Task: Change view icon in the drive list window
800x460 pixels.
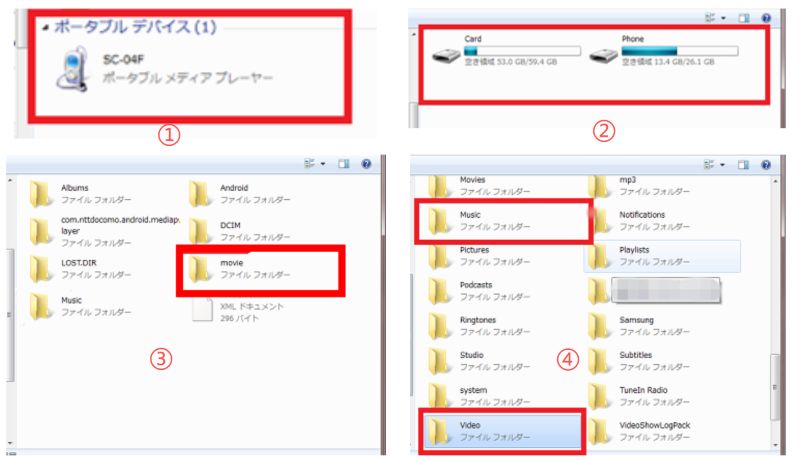Action: point(710,18)
